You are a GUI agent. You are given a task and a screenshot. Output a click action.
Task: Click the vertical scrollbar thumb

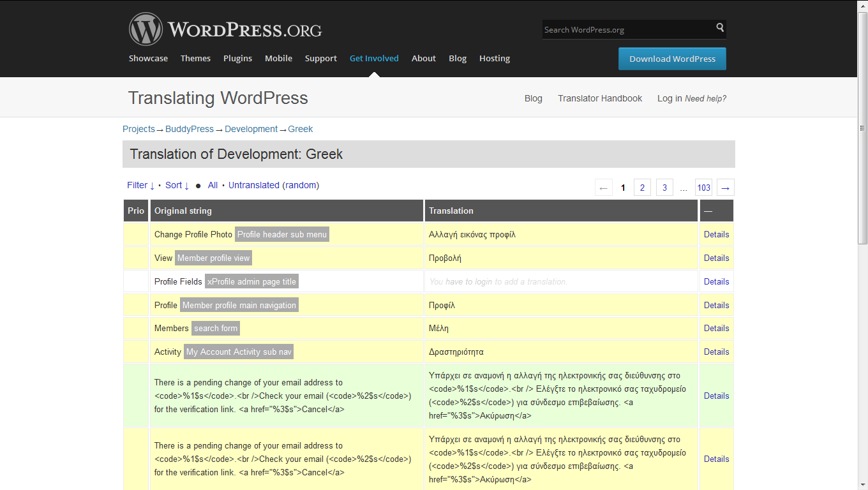(862, 128)
